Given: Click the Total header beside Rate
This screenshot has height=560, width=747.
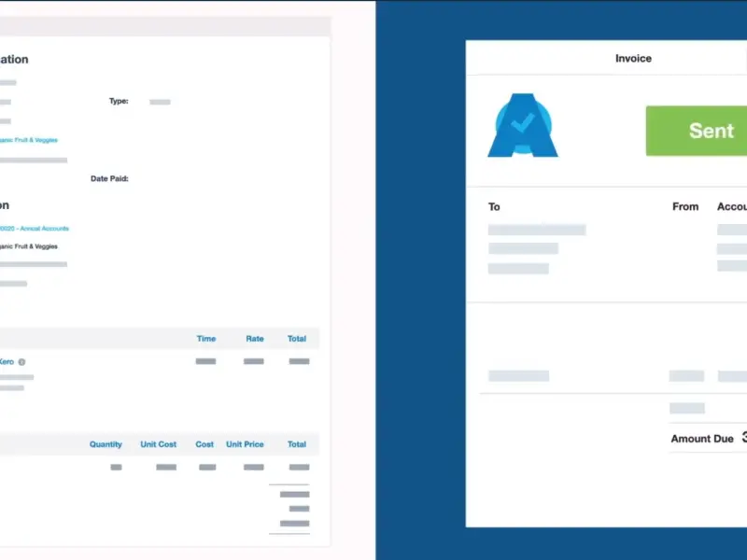Looking at the screenshot, I should tap(297, 339).
